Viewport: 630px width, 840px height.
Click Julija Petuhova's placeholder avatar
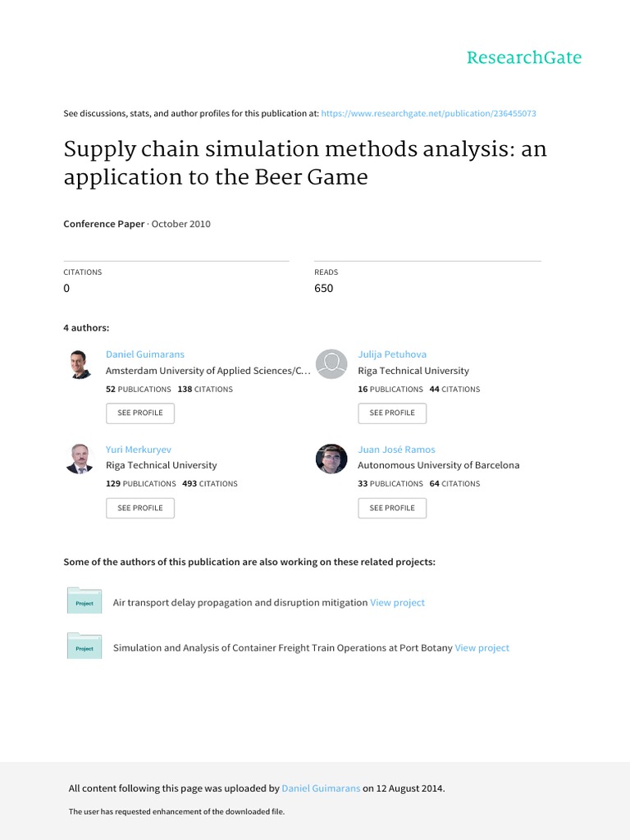[x=331, y=364]
